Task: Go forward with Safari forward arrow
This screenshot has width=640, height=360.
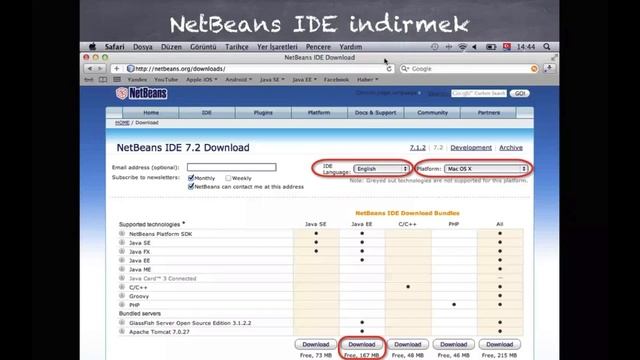Action: pos(100,69)
